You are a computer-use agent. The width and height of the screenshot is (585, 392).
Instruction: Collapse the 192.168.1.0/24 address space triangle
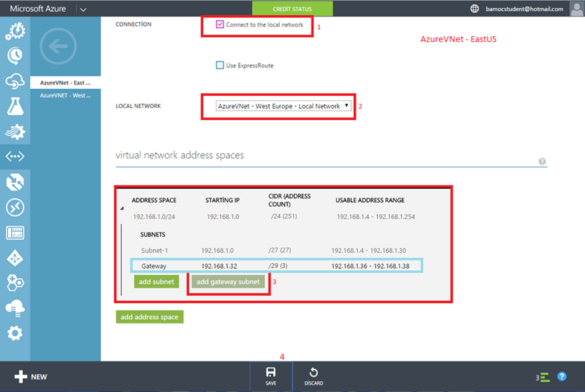tap(122, 208)
